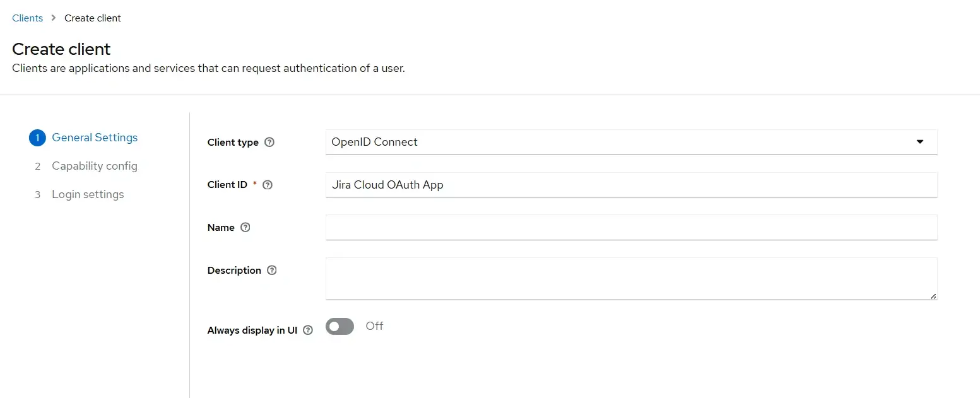Click the Off label beside the switch
The height and width of the screenshot is (398, 980).
point(374,326)
